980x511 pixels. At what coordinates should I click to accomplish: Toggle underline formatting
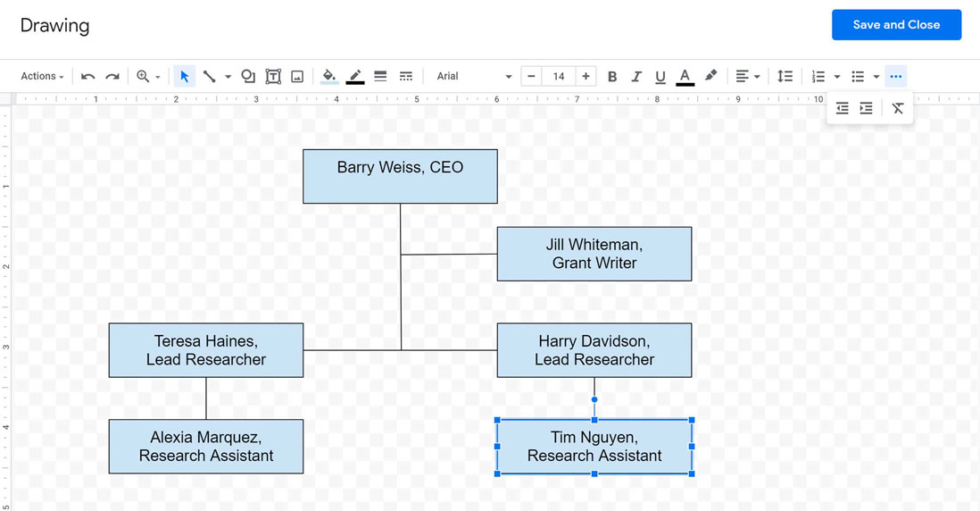tap(660, 77)
